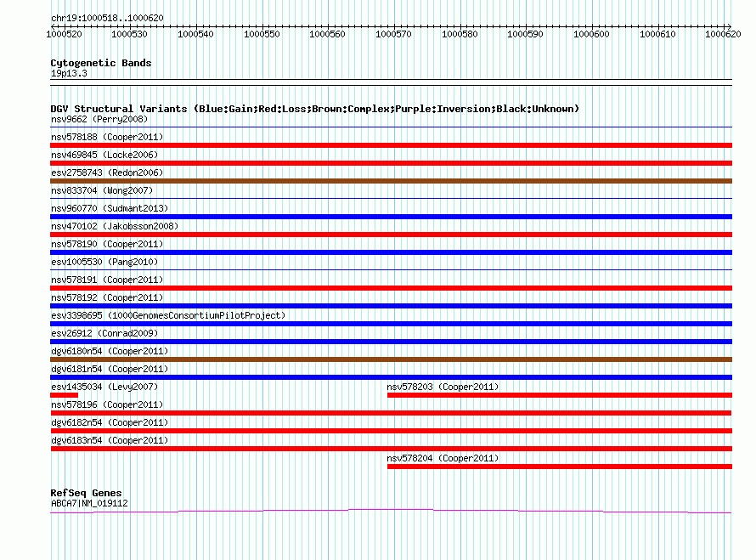The height and width of the screenshot is (560, 756).
Task: Open variant nsv833704 (Wong2007)
Action: (x=102, y=190)
